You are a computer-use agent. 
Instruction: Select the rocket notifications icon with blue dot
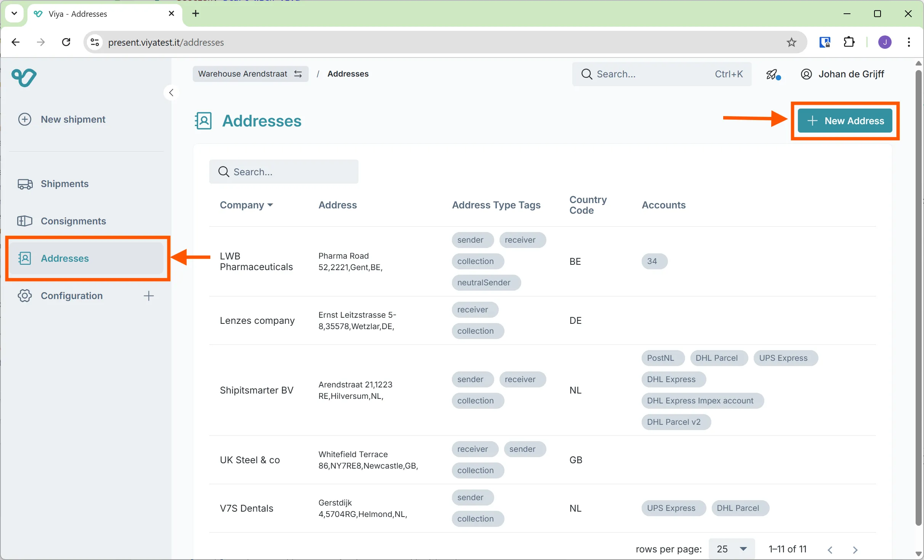(x=772, y=74)
